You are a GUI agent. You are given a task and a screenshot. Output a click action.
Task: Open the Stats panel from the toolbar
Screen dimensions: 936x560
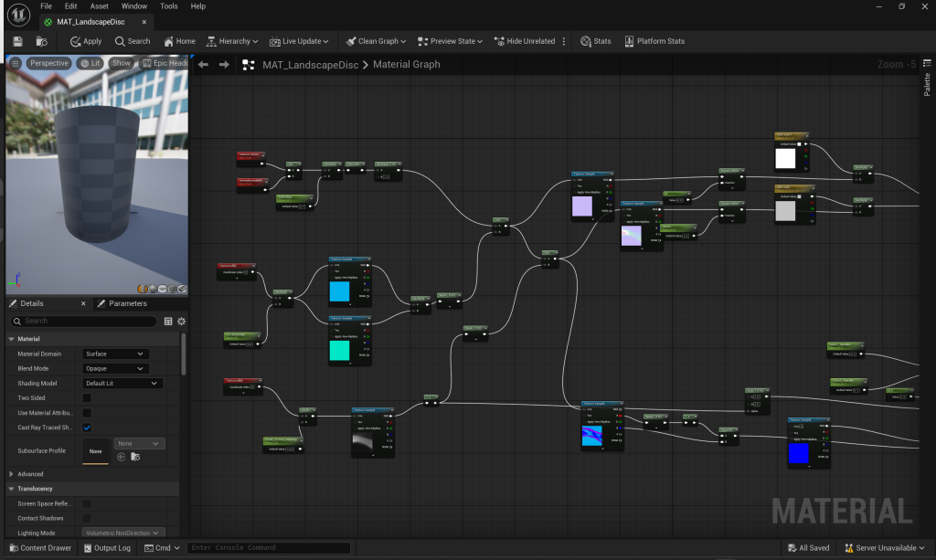pyautogui.click(x=595, y=41)
